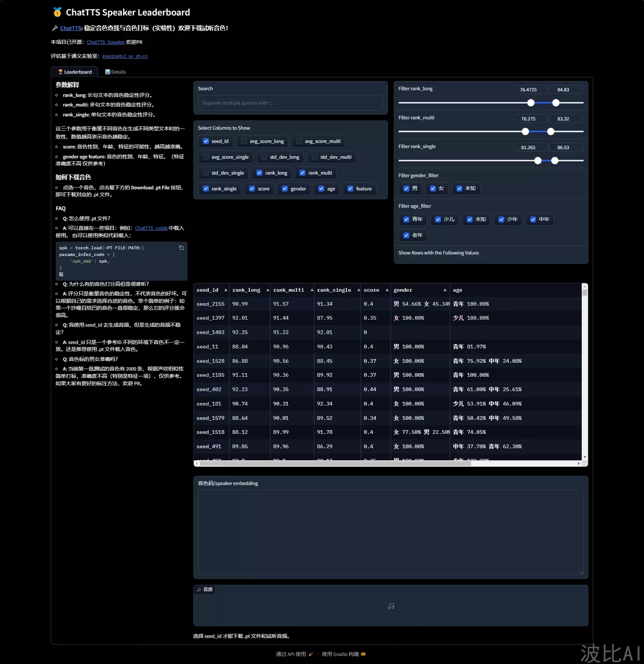The width and height of the screenshot is (644, 664).
Task: Enable the std_dev_long column
Action: pos(264,157)
